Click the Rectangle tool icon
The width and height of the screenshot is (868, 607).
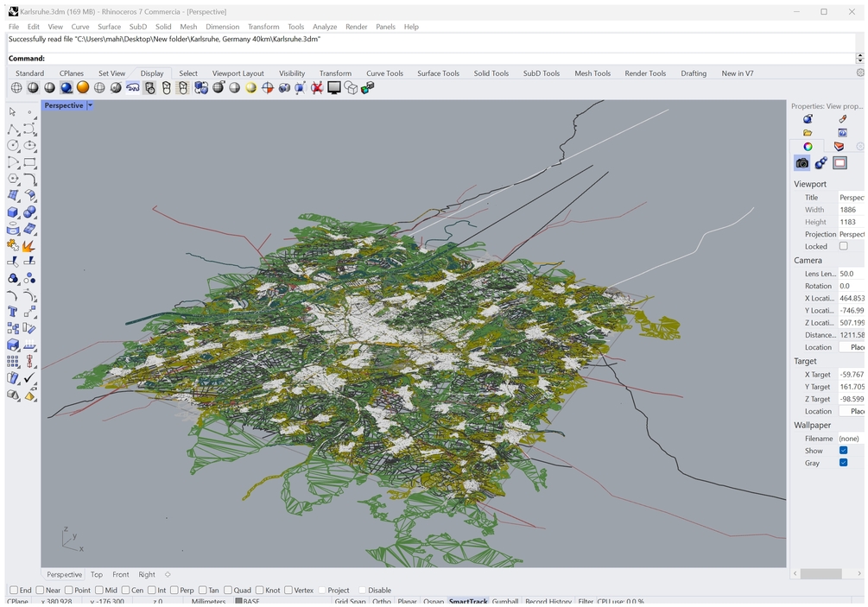point(29,163)
